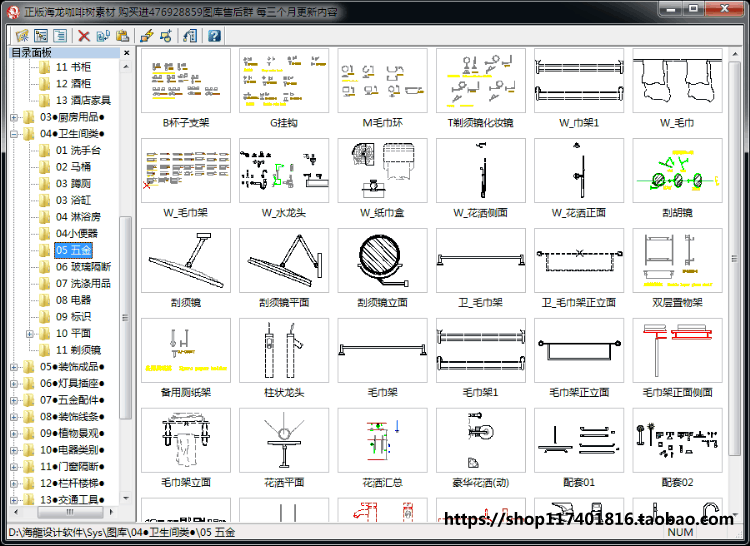Click the blue question mark help icon
Image resolution: width=750 pixels, height=546 pixels.
pos(214,35)
